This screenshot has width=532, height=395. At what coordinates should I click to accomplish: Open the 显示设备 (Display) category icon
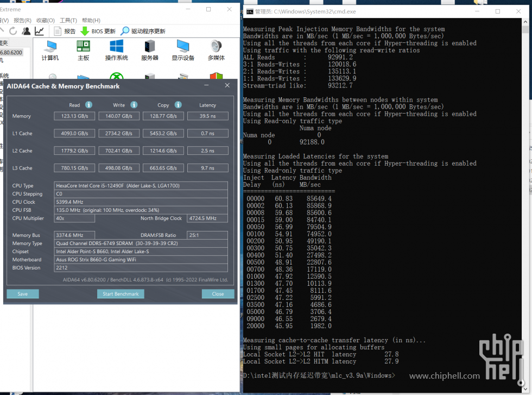coord(183,51)
